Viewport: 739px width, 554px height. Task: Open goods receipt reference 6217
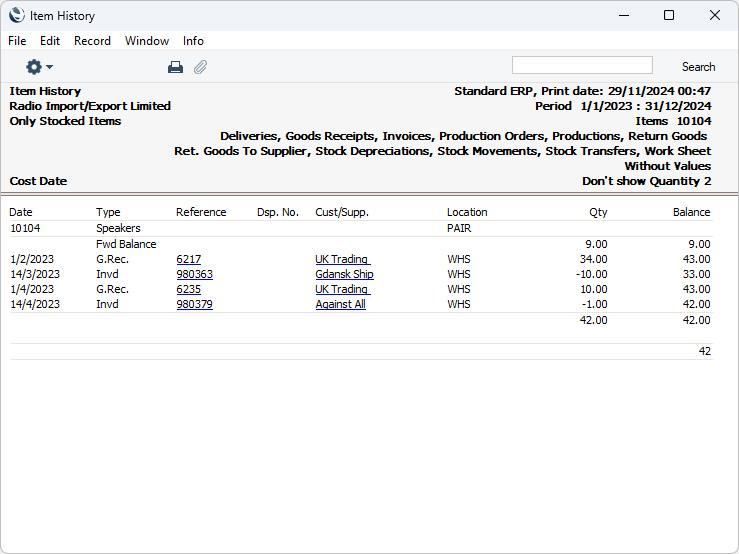[x=189, y=259]
